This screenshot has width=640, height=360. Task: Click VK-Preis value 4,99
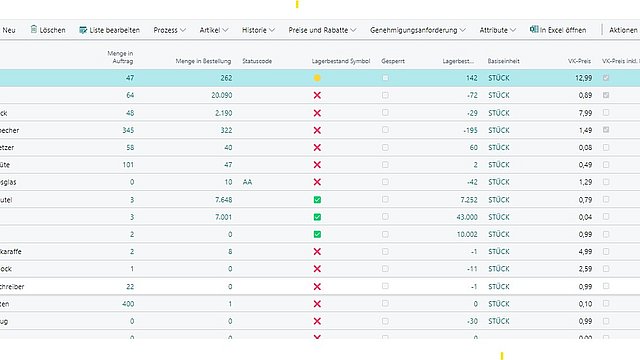(x=585, y=252)
